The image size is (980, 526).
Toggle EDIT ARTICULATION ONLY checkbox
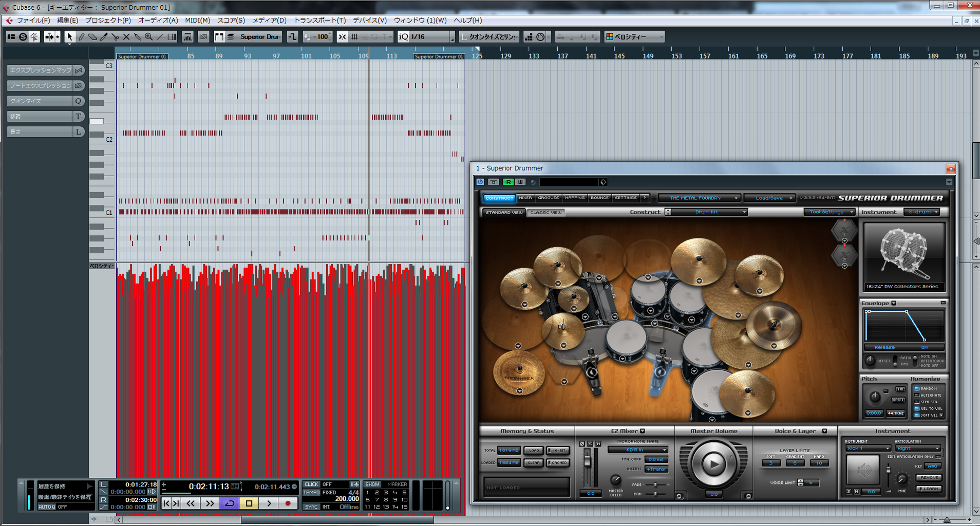(938, 457)
